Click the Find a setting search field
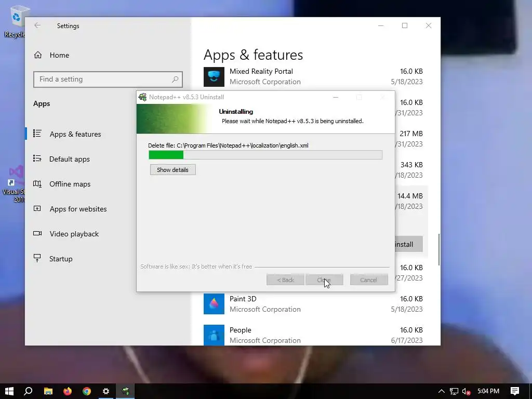Image resolution: width=532 pixels, height=399 pixels. pos(108,79)
